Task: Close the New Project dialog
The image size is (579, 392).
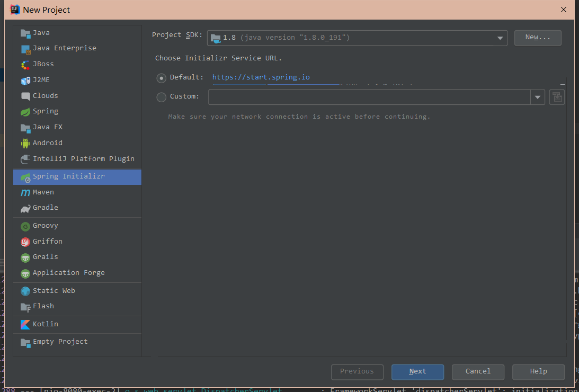Action: [x=564, y=10]
